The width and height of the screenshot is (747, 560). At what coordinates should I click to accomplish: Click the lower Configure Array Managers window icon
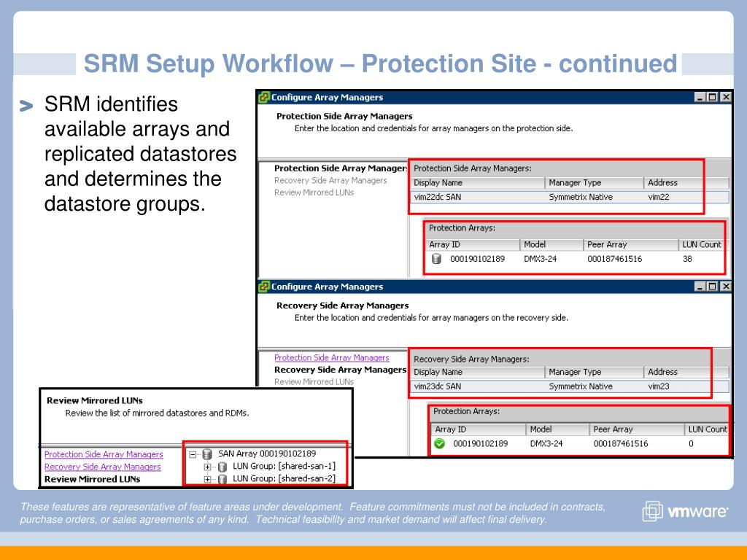264,287
